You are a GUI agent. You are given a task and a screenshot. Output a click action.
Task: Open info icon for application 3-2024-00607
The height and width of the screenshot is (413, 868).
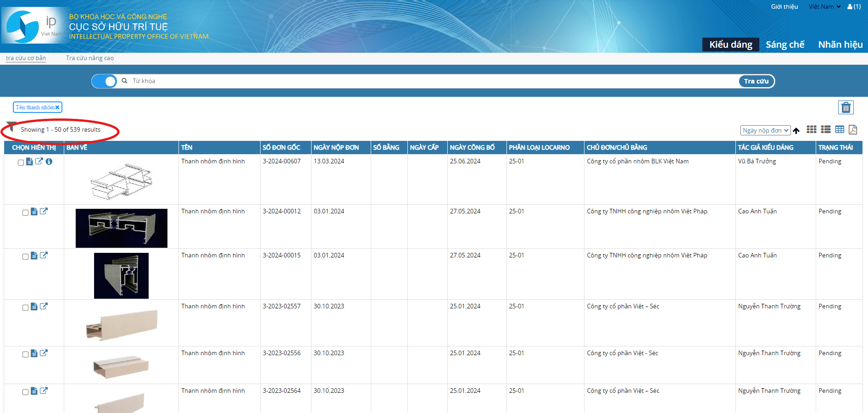click(49, 162)
